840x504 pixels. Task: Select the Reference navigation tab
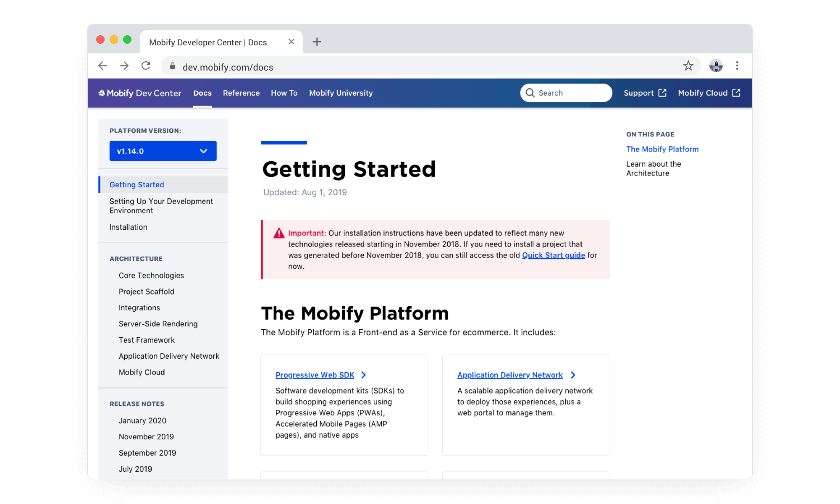[241, 92]
